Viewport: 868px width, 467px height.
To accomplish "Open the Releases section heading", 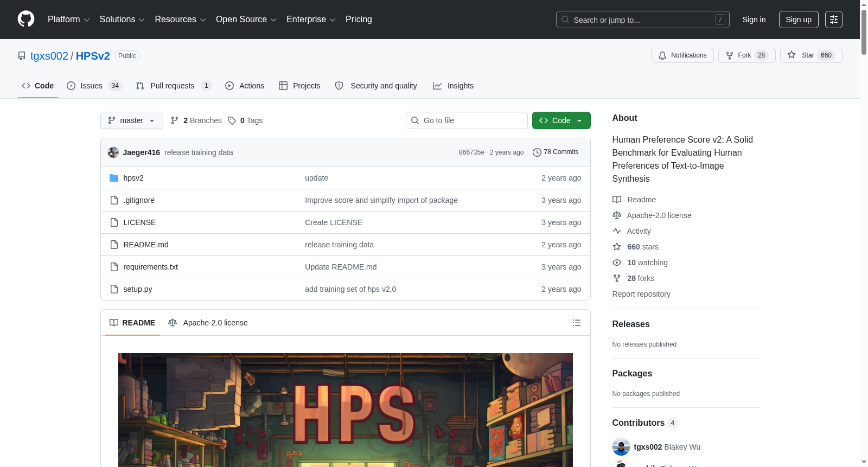I will (631, 324).
